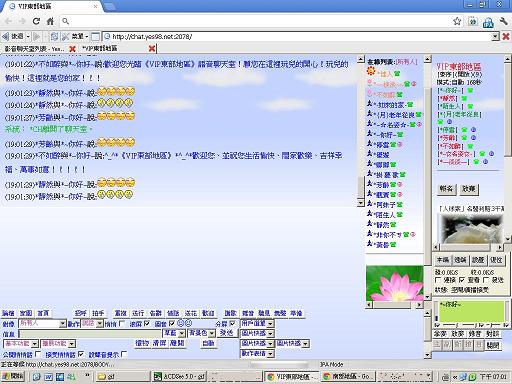512x384 pixels.
Task: Toggle the 悄悄 whisper checkbox
Action: click(122, 324)
